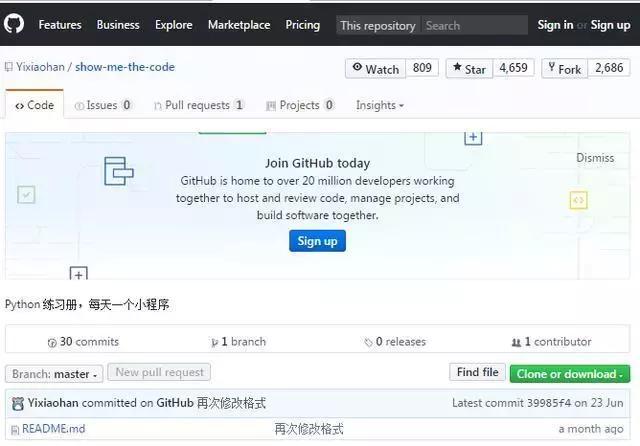Click the file icon beside README.md
Viewport: 640px width, 446px height.
pyautogui.click(x=15, y=430)
